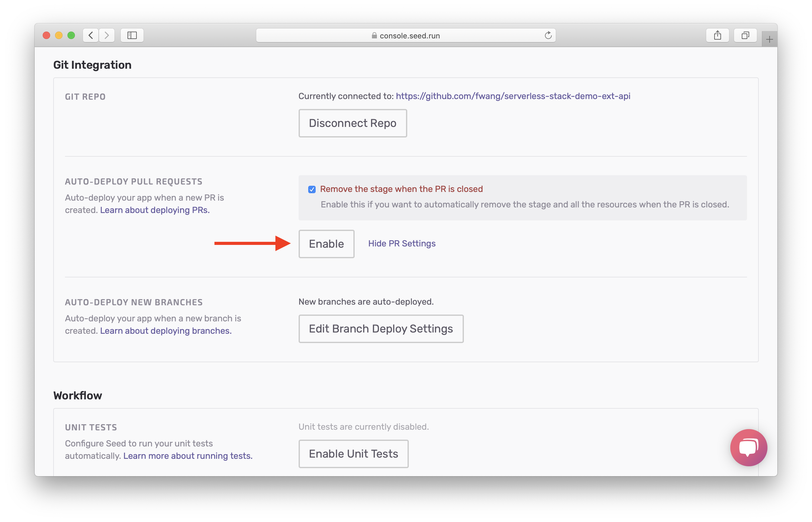Uncheck Remove the stage when PR is closed
This screenshot has width=812, height=522.
coord(312,189)
